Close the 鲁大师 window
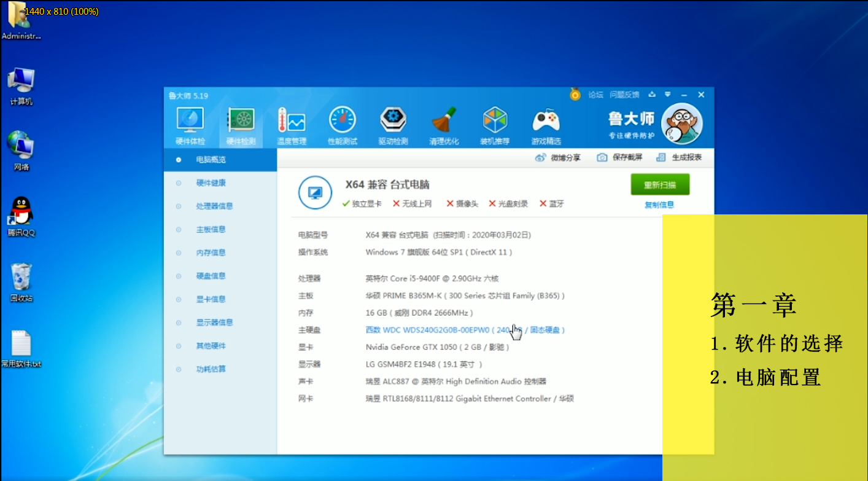Screen dimensions: 868x481 click(701, 95)
